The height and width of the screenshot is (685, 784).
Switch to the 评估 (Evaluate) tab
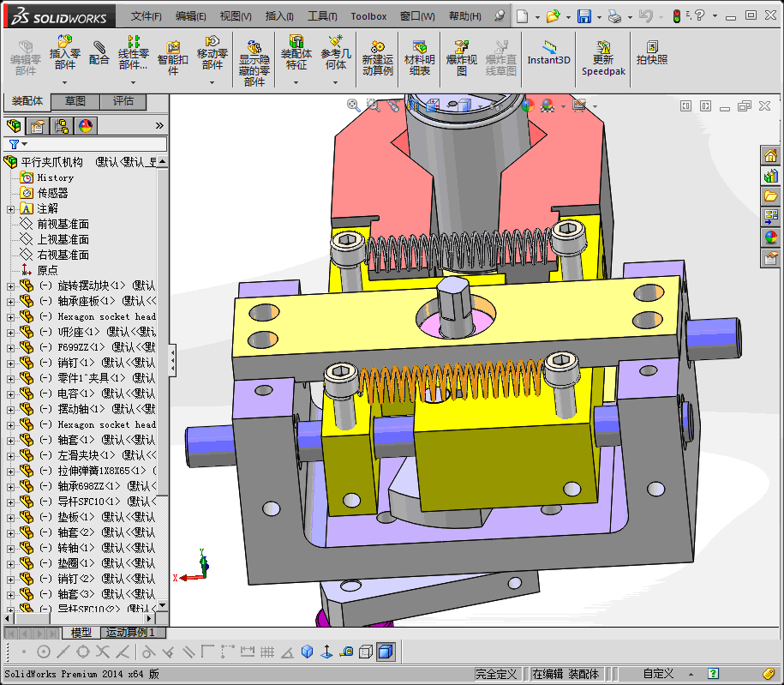pyautogui.click(x=123, y=101)
